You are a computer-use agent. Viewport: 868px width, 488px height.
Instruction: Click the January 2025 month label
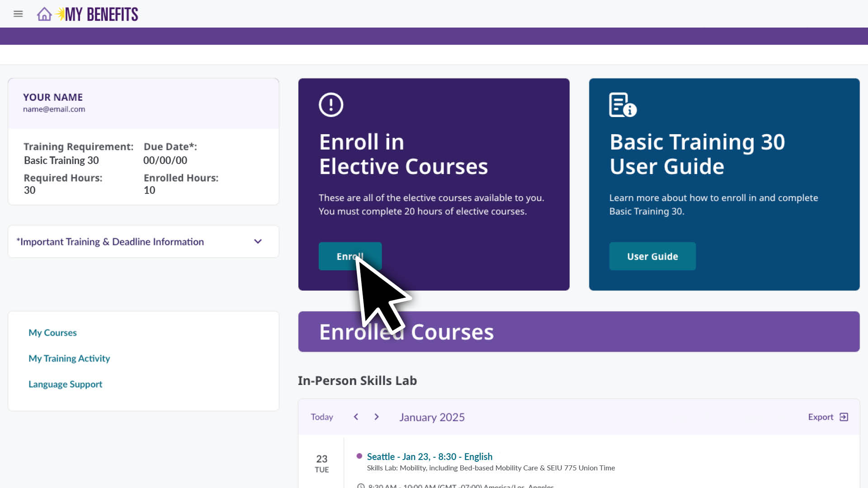pyautogui.click(x=432, y=418)
